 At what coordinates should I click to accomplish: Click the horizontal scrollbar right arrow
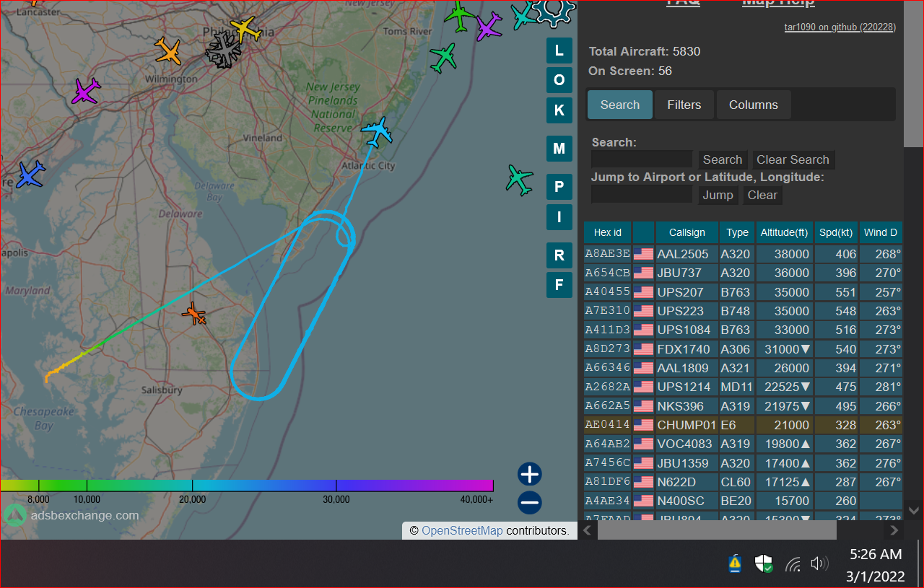(894, 530)
